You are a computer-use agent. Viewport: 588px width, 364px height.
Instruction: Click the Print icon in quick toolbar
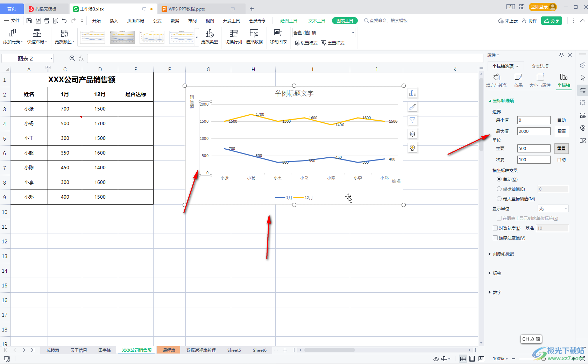coord(47,21)
